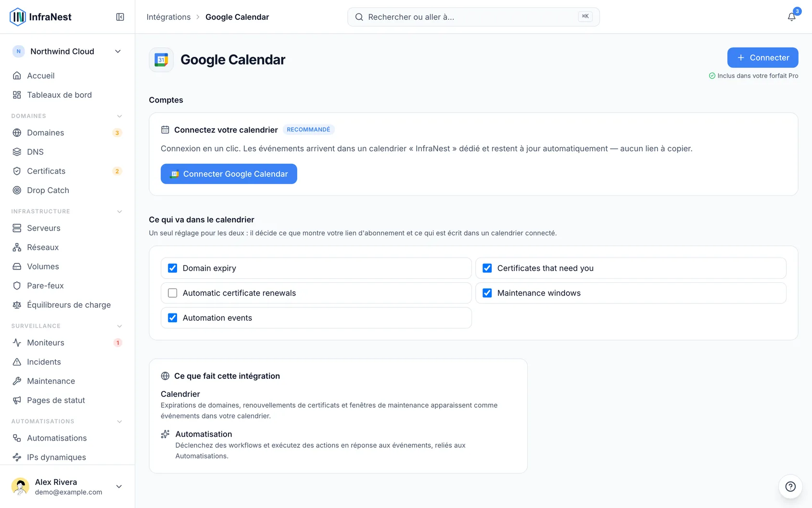
Task: Click Inclus dans votre forfait Pro text
Action: coord(758,76)
